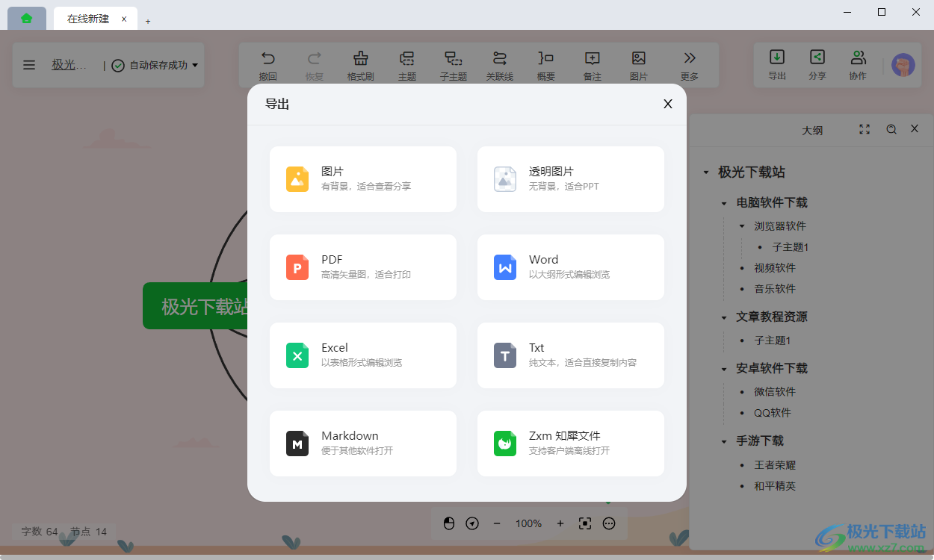Open the hamburger main menu

[x=29, y=65]
